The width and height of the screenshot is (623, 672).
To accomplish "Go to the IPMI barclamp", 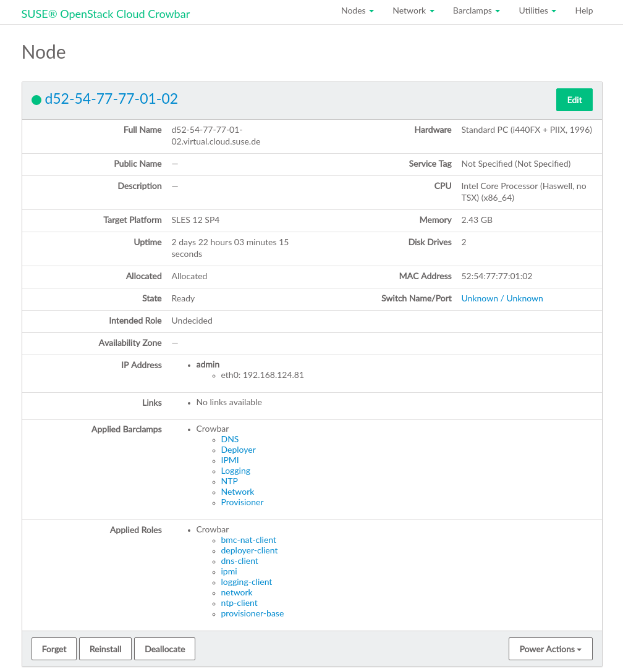I will click(230, 460).
